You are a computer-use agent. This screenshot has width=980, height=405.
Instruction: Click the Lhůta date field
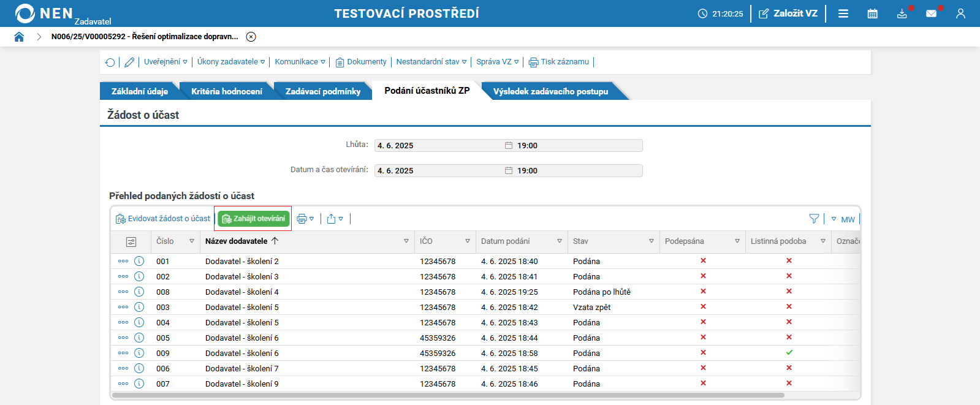point(509,145)
